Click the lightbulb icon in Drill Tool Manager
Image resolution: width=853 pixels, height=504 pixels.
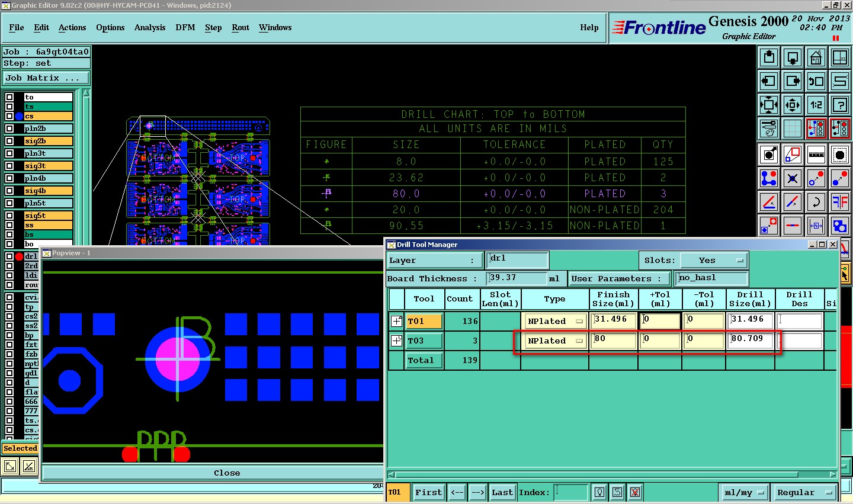coord(599,492)
